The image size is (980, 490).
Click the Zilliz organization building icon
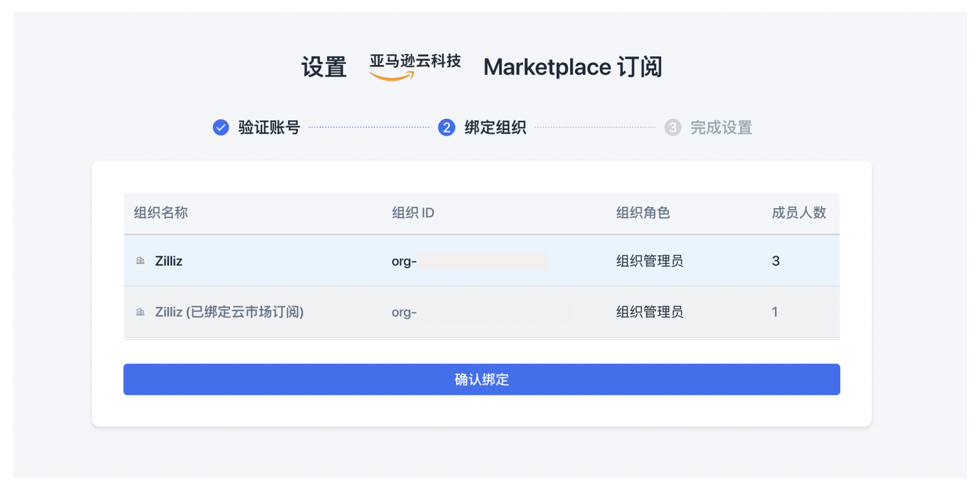click(x=141, y=261)
